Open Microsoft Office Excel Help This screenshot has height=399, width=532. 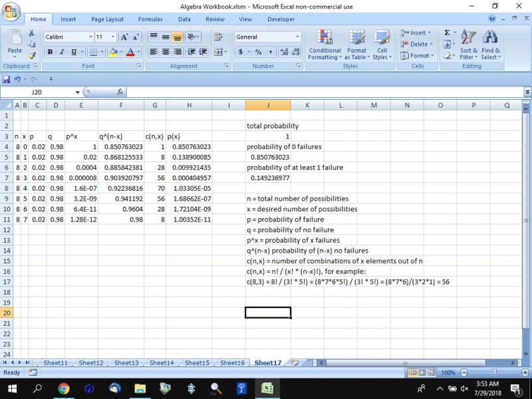492,19
